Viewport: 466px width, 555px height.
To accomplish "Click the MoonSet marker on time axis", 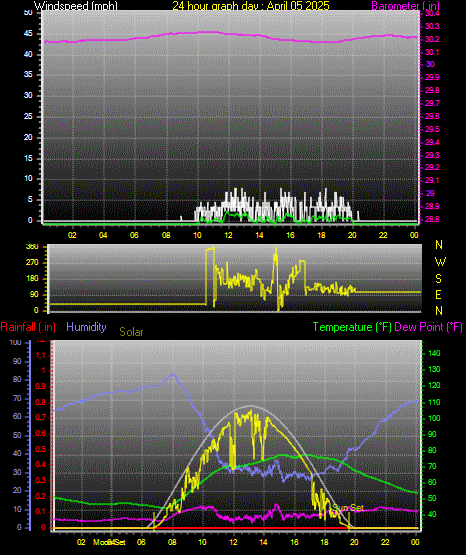I will tap(109, 542).
